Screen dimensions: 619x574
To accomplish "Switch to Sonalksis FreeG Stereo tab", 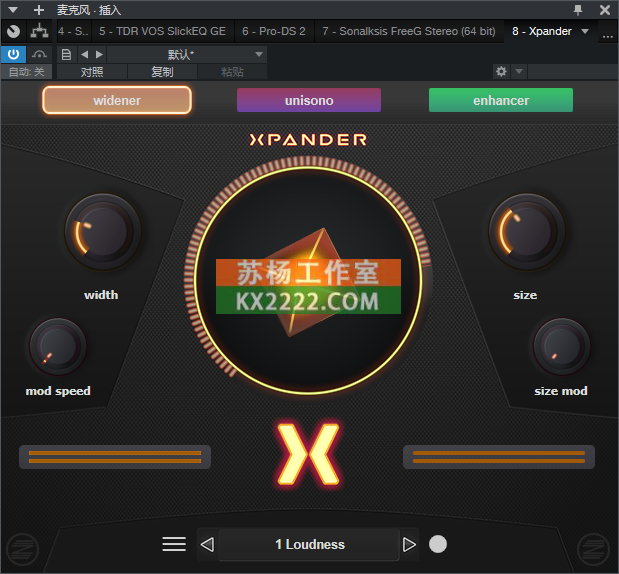I will [409, 31].
